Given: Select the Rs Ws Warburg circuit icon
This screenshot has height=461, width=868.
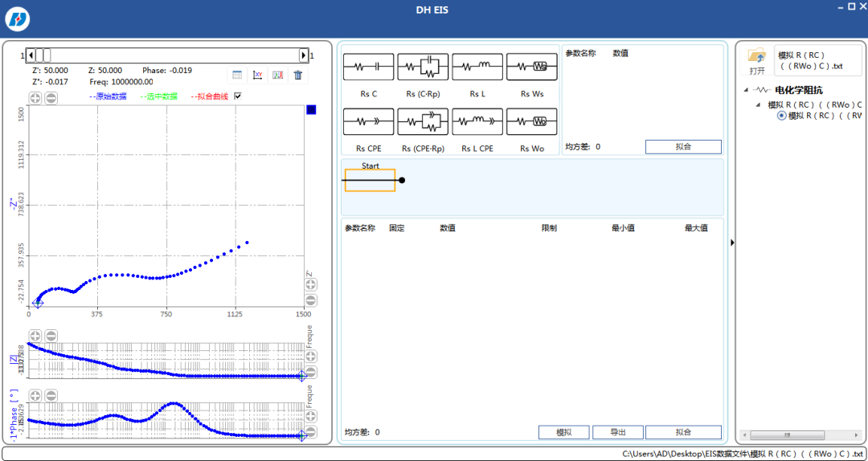Looking at the screenshot, I should click(531, 67).
